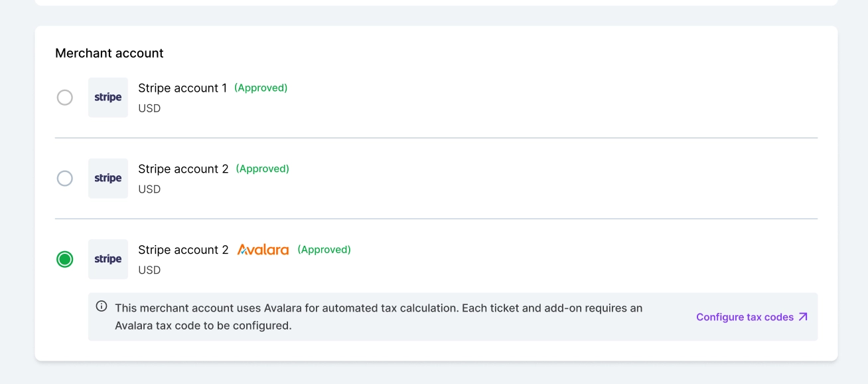
Task: Click the Approved status of second Stripe account 2
Action: [x=263, y=169]
